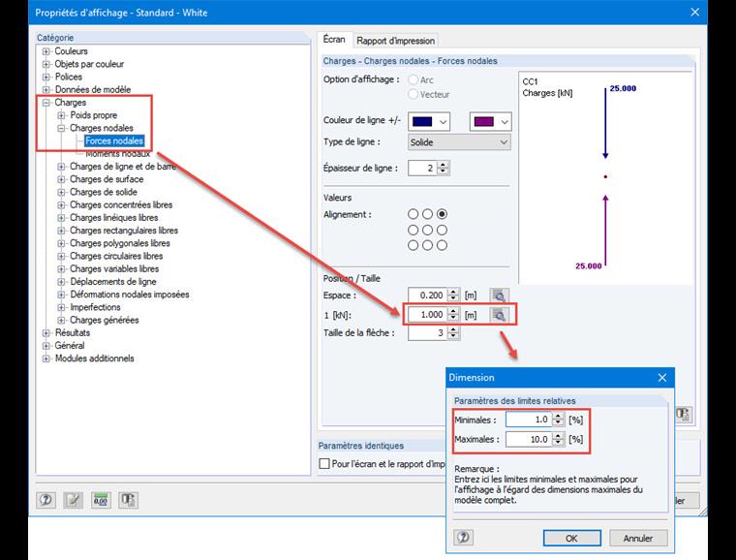
Task: Close the Propriétés d'affichage window
Action: (x=695, y=13)
